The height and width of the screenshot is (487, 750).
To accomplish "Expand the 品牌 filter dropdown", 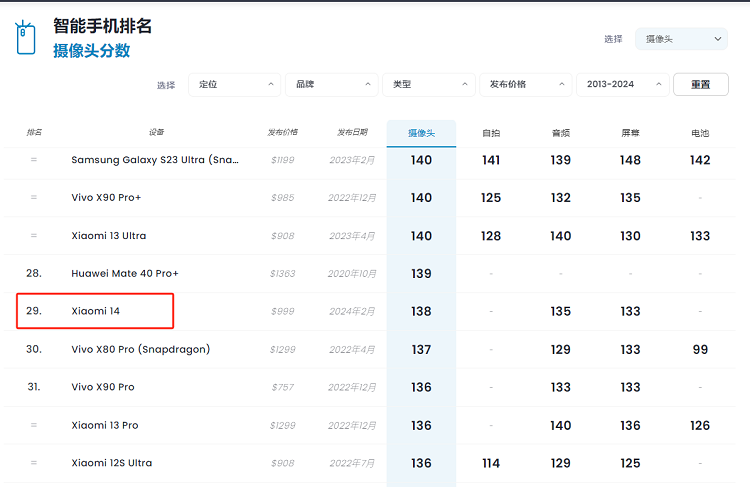I will pos(331,85).
